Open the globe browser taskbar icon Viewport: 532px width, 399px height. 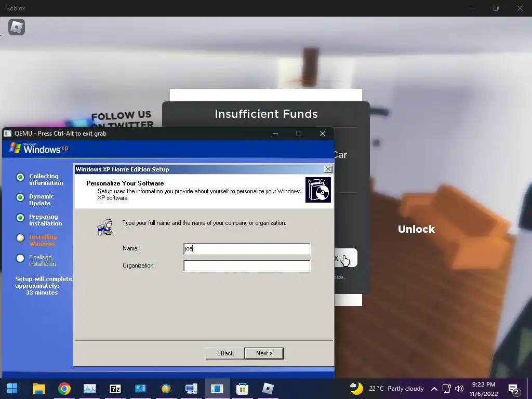[166, 389]
